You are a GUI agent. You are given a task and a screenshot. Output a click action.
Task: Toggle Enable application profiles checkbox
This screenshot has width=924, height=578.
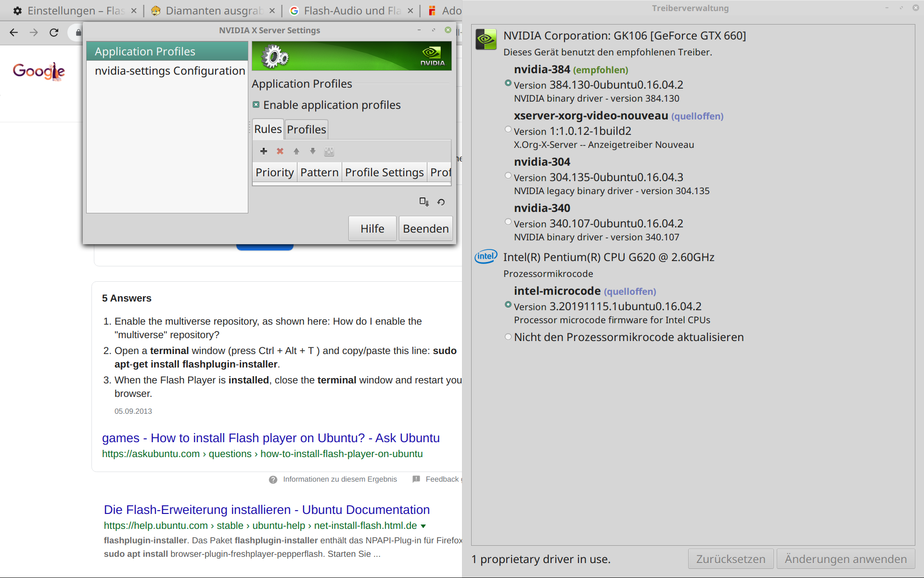[257, 105]
